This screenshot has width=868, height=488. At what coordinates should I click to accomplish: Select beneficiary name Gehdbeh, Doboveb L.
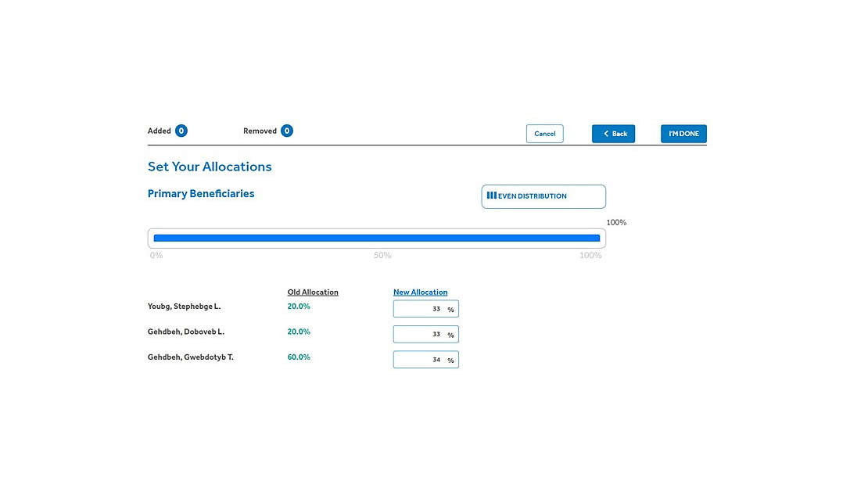tap(186, 332)
